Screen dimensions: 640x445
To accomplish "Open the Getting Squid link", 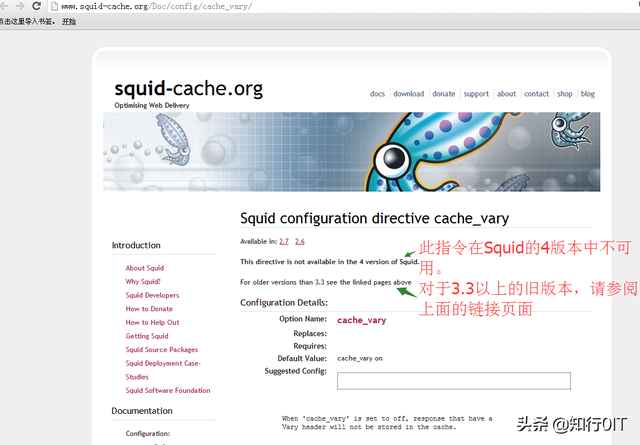I will point(147,336).
